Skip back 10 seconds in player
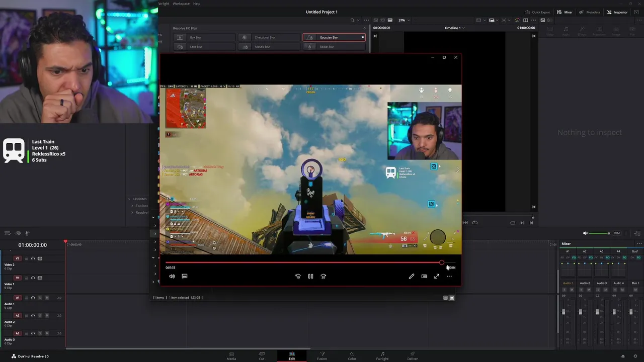Image resolution: width=644 pixels, height=362 pixels. click(x=298, y=276)
